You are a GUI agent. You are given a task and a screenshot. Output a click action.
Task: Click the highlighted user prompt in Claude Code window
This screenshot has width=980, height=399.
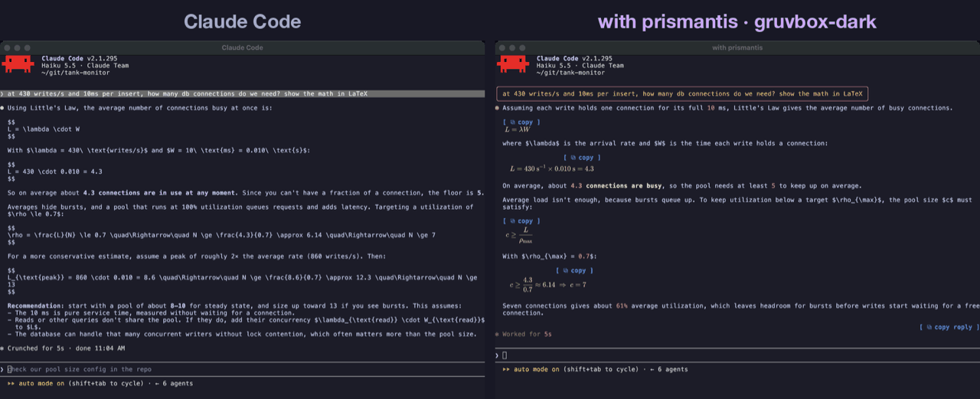(242, 93)
